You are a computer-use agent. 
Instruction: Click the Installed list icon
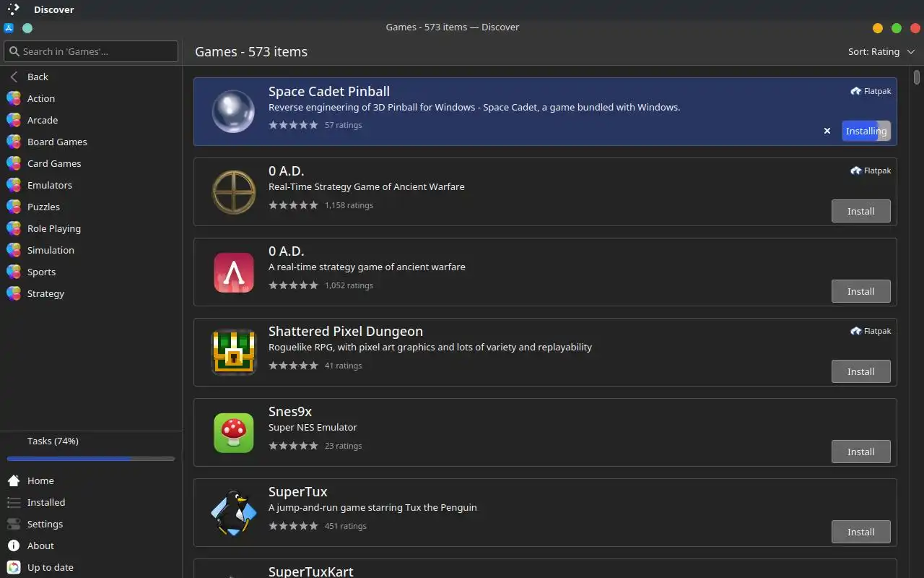(14, 502)
